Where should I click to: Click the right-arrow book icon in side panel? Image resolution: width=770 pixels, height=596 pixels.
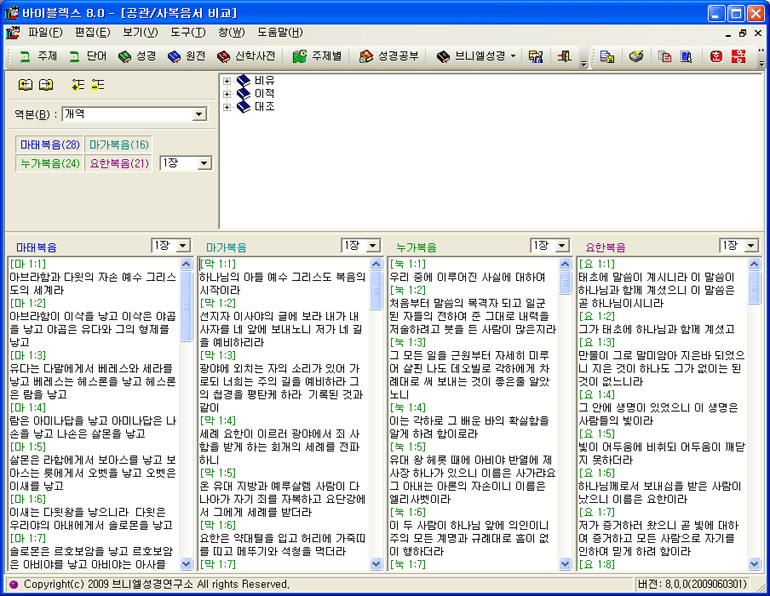pos(46,85)
